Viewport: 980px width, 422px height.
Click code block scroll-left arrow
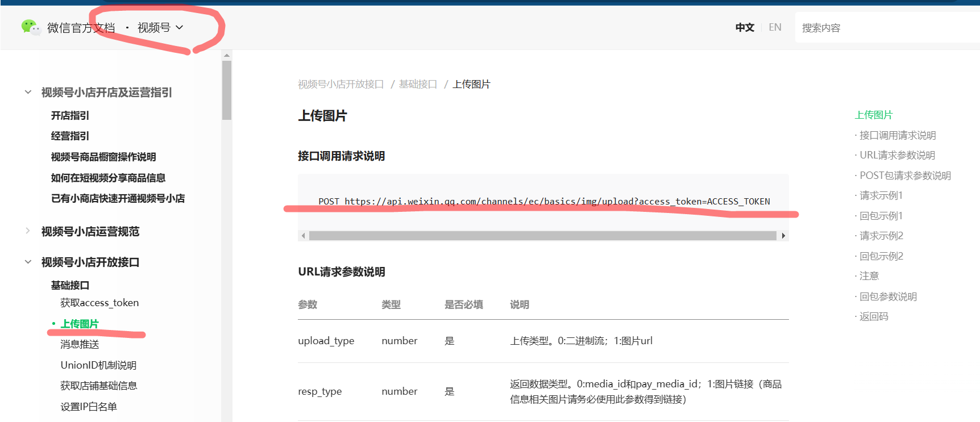(x=304, y=236)
